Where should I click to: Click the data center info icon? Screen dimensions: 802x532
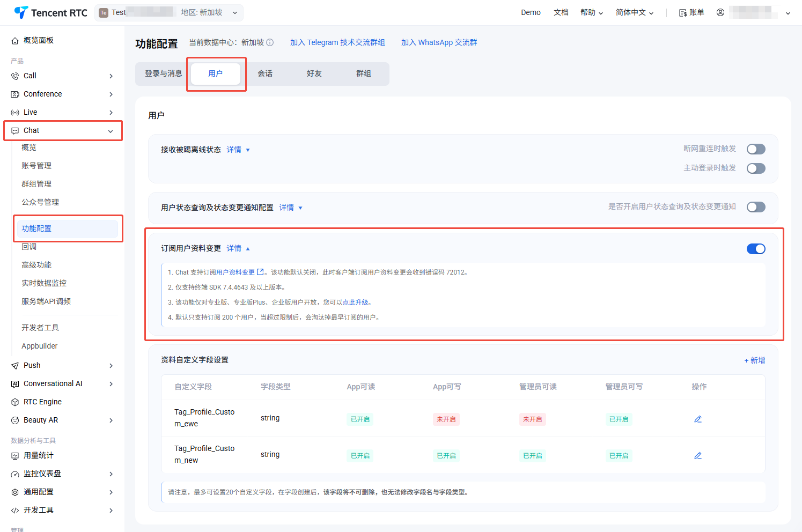pos(270,42)
